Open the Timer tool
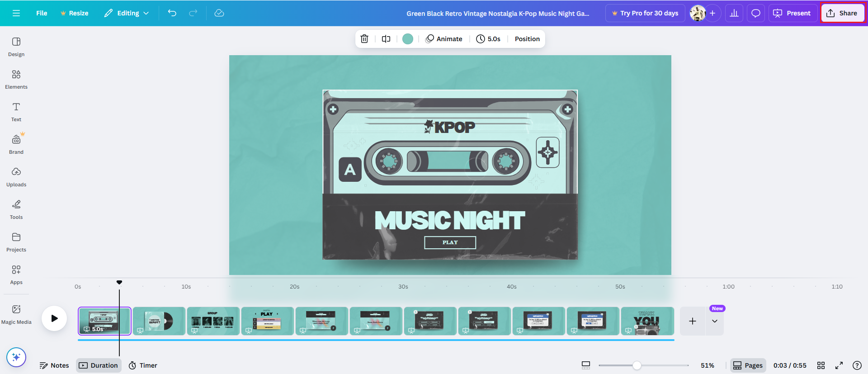This screenshot has height=374, width=868. pos(143,365)
